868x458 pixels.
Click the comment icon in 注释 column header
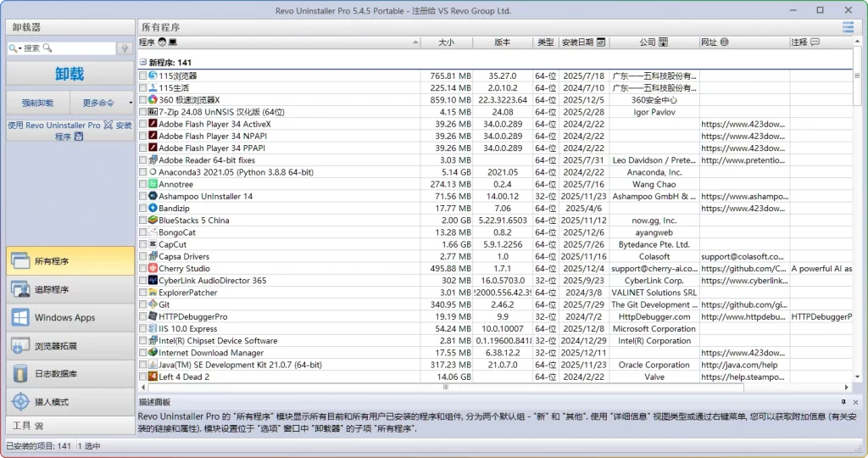click(815, 42)
